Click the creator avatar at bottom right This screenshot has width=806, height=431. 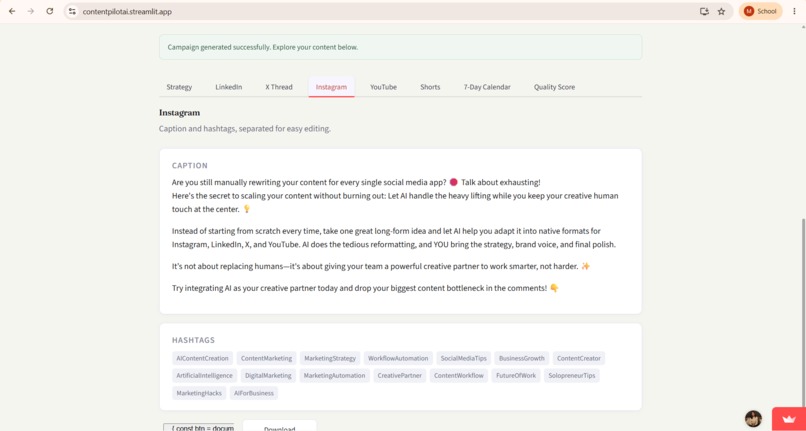point(753,418)
